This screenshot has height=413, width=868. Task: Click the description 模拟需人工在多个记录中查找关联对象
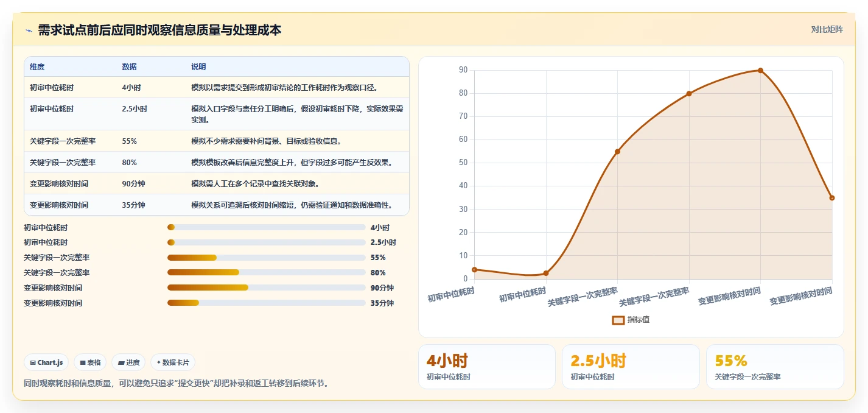[x=255, y=184]
